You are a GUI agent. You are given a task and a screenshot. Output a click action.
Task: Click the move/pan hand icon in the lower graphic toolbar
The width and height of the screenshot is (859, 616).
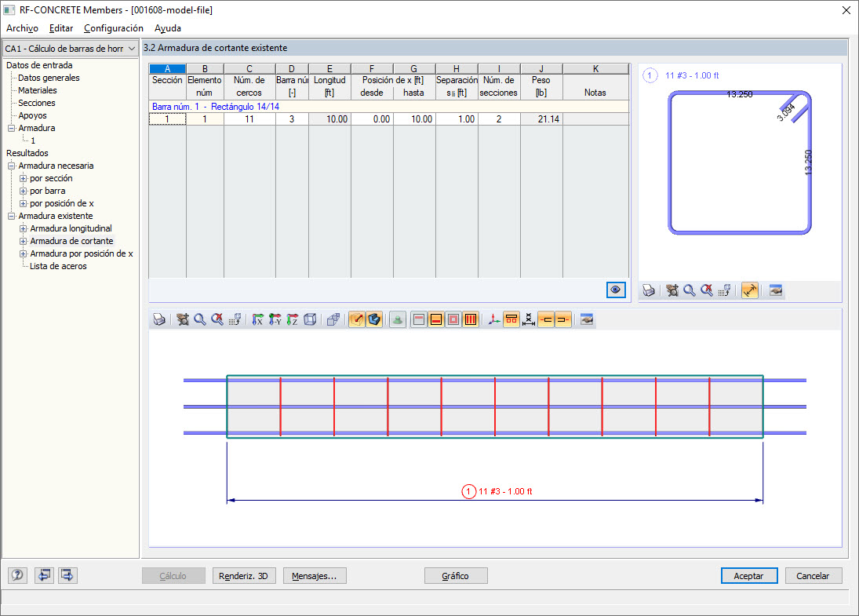183,319
